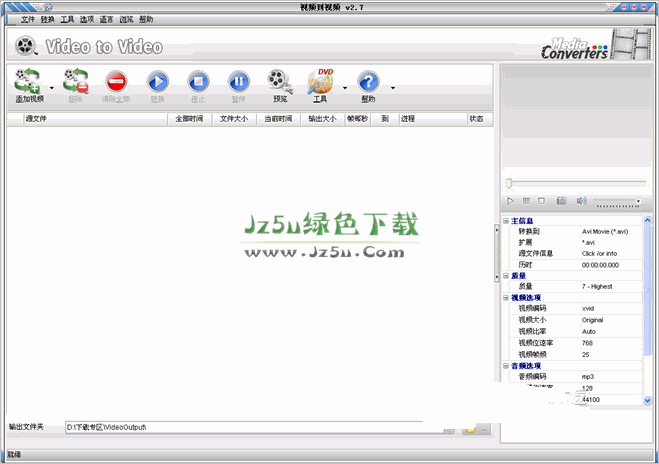Change the 视频大小 Original value
Viewport: 659px width, 464px height.
coord(592,320)
